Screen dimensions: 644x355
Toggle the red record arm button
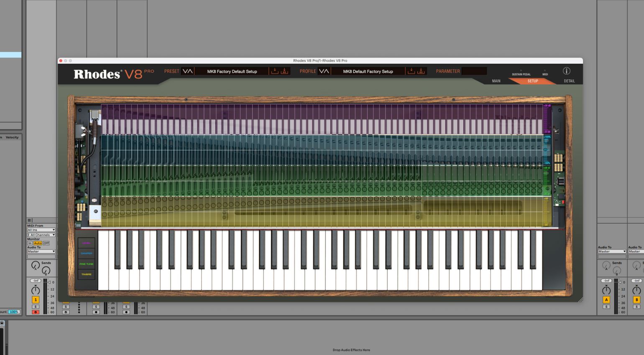[x=36, y=312]
